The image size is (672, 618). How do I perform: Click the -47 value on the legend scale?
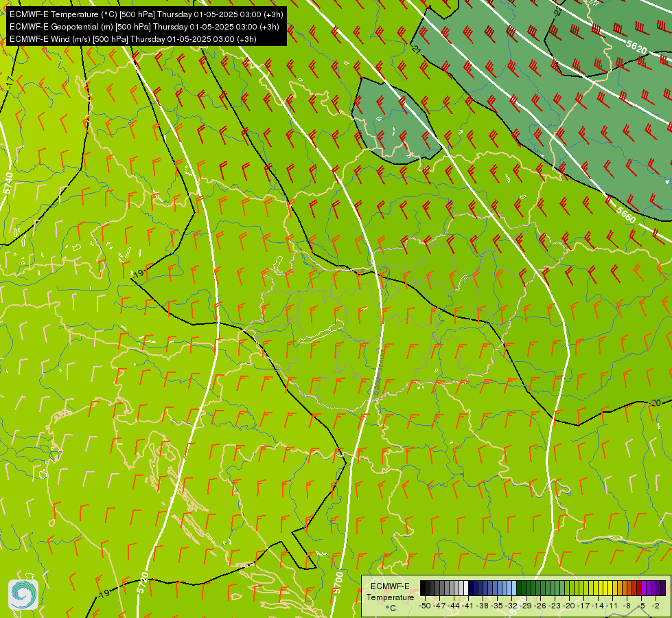pyautogui.click(x=439, y=606)
